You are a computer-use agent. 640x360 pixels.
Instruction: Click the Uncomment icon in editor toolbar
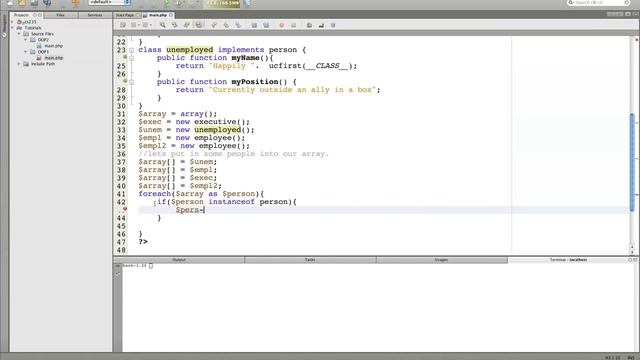point(321,25)
